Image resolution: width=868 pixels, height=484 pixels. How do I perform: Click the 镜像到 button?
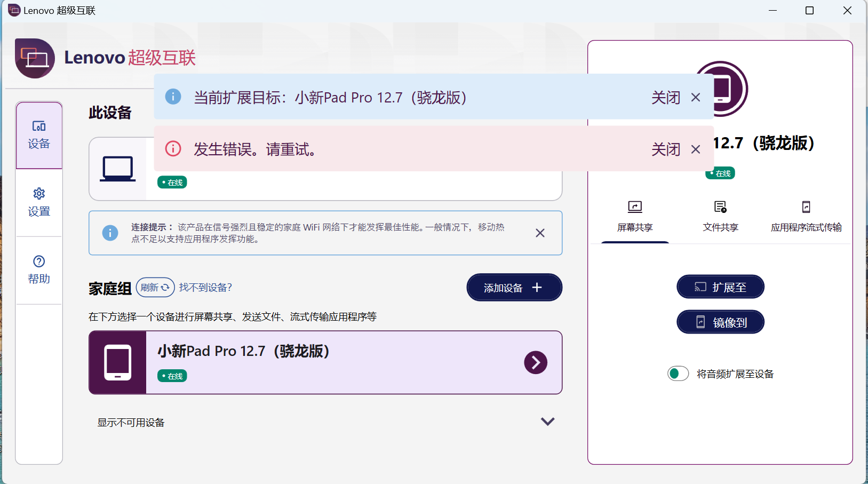(720, 322)
